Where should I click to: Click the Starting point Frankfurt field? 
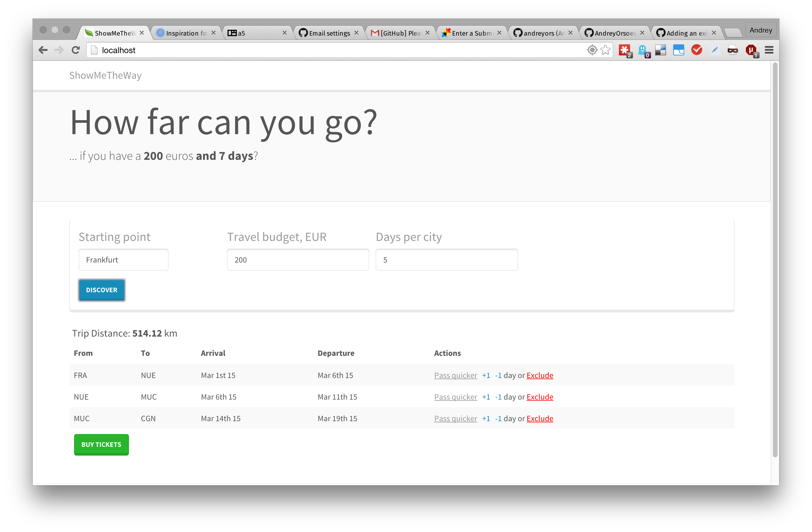click(x=123, y=260)
